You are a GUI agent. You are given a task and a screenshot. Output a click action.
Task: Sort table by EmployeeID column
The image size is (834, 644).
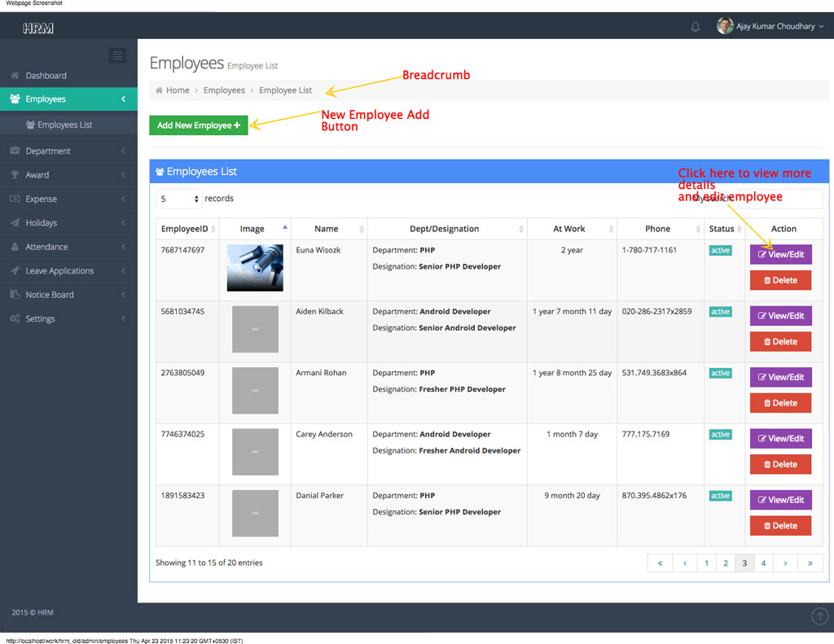click(x=187, y=229)
